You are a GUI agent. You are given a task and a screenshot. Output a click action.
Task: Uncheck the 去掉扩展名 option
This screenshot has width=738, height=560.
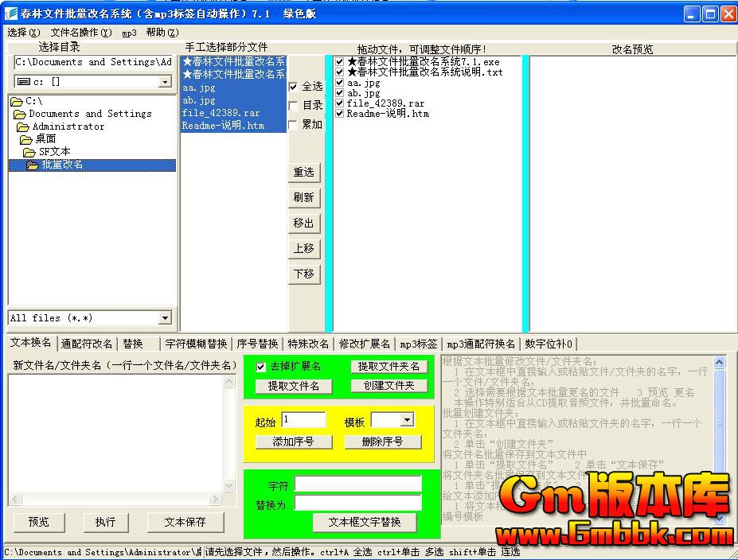point(260,367)
